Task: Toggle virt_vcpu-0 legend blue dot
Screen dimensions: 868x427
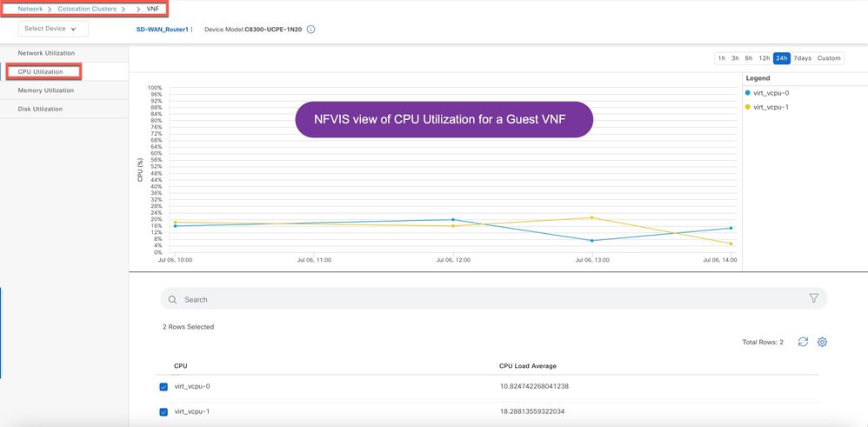Action: [x=748, y=93]
